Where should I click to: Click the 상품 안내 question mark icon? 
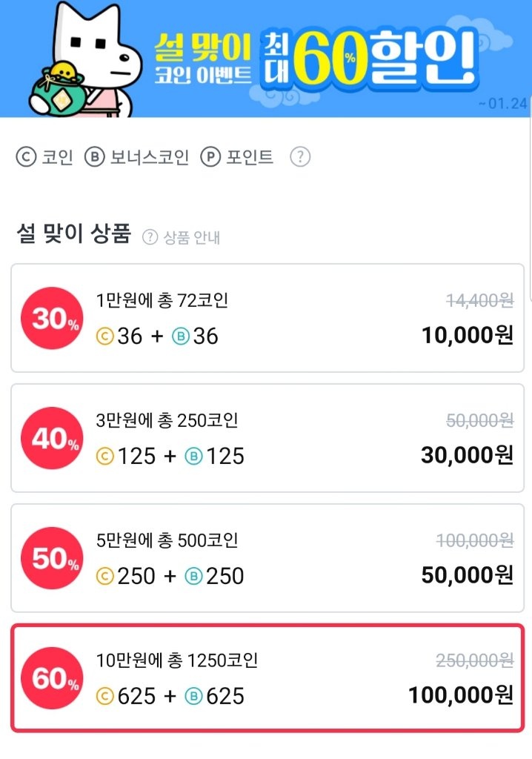[150, 237]
